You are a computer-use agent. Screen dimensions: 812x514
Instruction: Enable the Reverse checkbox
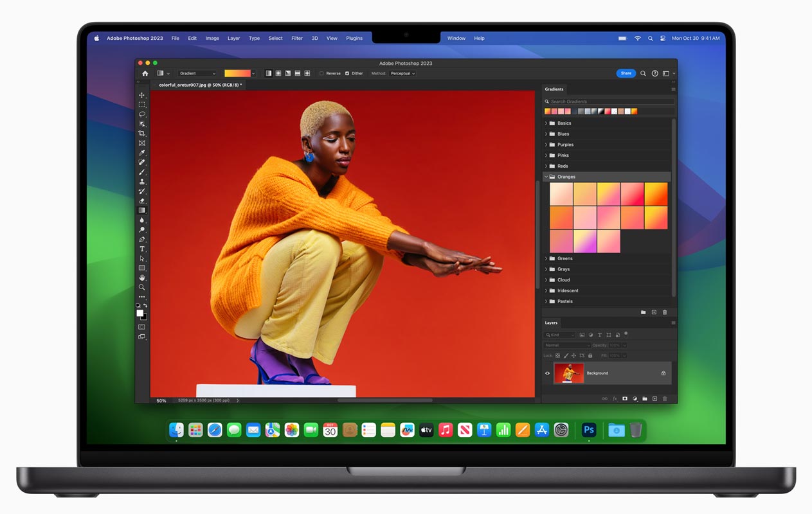click(x=322, y=73)
